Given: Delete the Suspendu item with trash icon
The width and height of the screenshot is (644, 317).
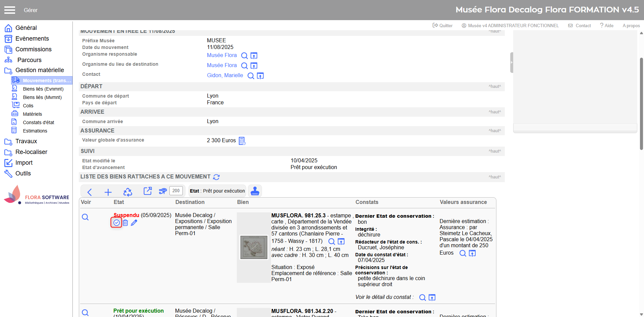Looking at the screenshot, I should (125, 223).
